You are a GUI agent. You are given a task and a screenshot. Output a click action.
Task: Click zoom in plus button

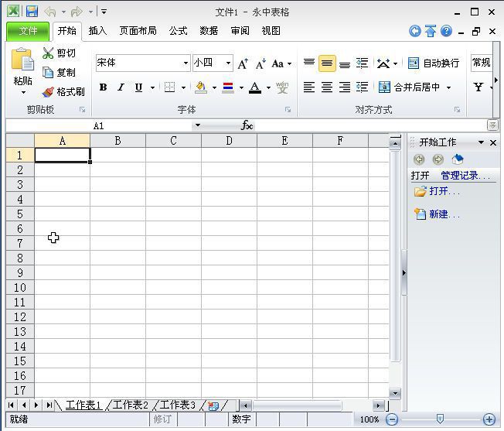489,419
